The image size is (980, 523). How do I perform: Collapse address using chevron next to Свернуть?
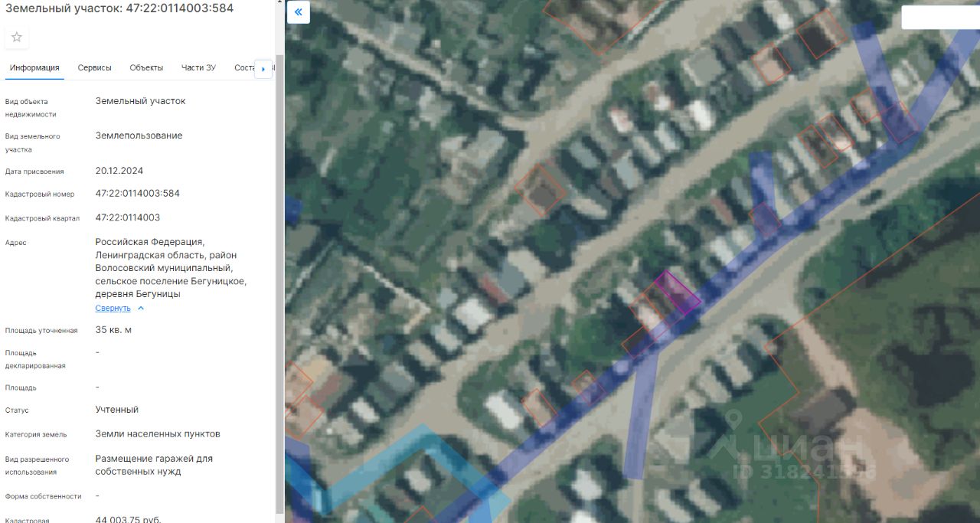point(141,309)
